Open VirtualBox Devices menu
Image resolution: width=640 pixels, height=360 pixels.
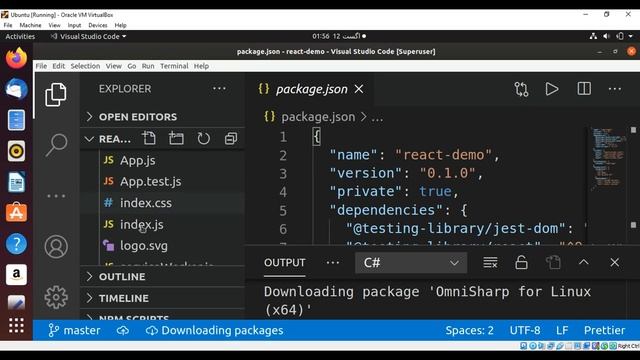coord(98,25)
